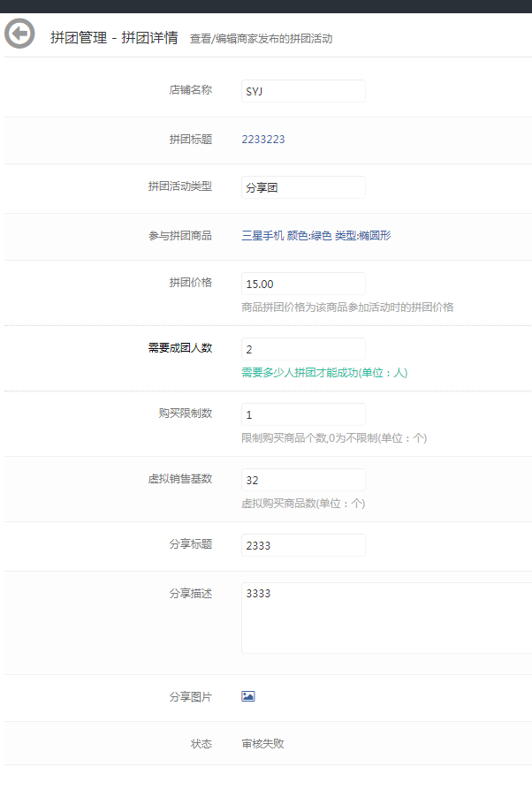The width and height of the screenshot is (532, 797).
Task: Click the subtitle 查看/编辑商家发布的拼团活动
Action: [261, 39]
